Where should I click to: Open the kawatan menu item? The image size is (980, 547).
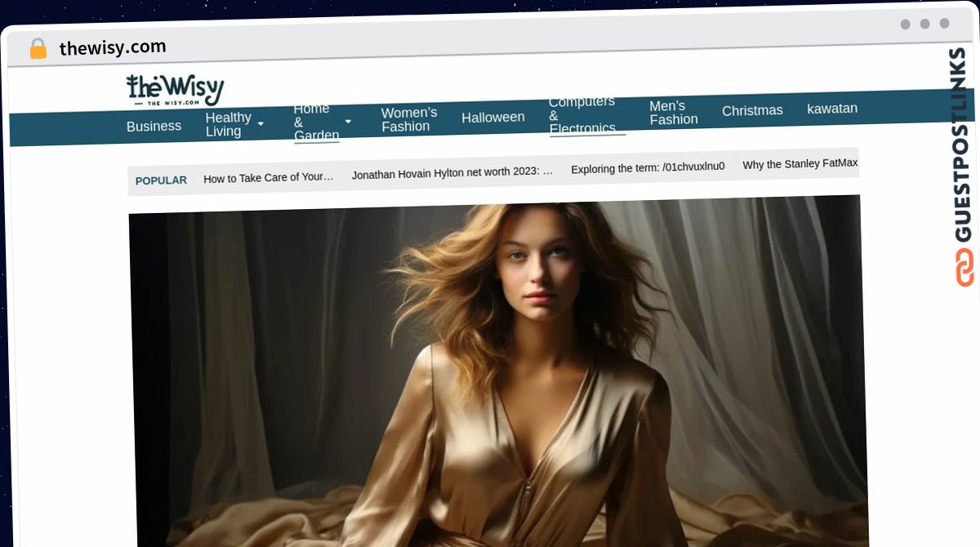[x=832, y=108]
